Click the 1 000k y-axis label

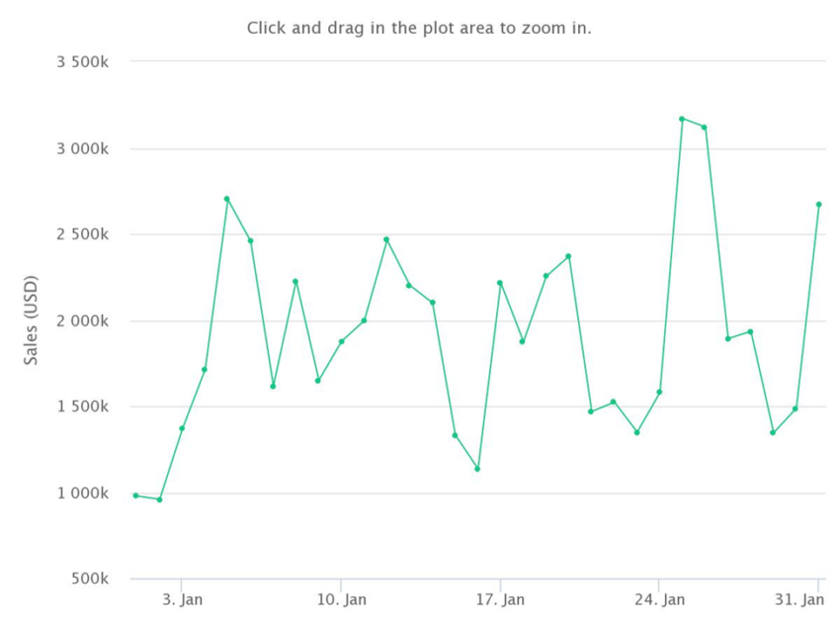coord(82,494)
